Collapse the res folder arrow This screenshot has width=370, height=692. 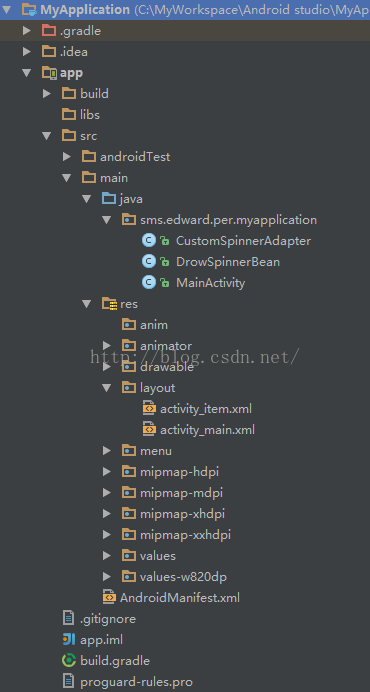[x=87, y=304]
